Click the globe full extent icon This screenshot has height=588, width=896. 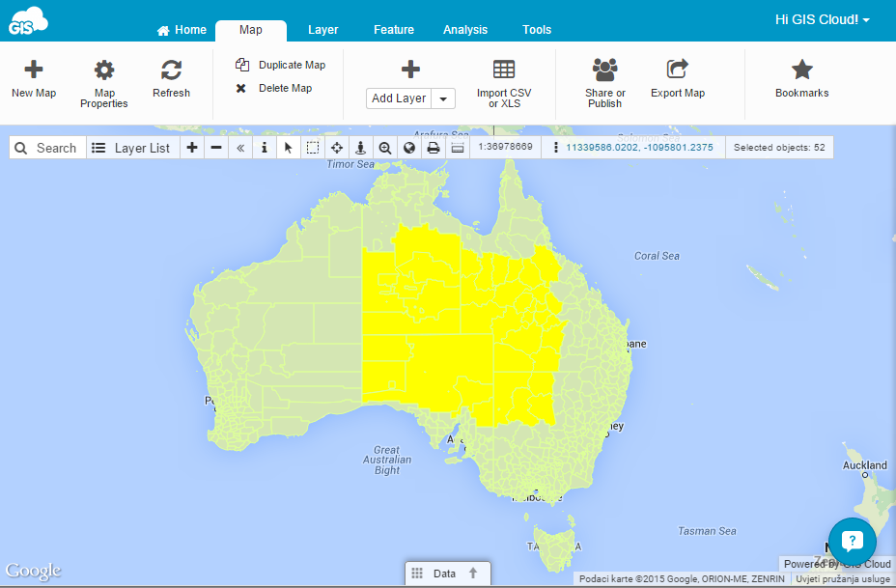(x=409, y=148)
